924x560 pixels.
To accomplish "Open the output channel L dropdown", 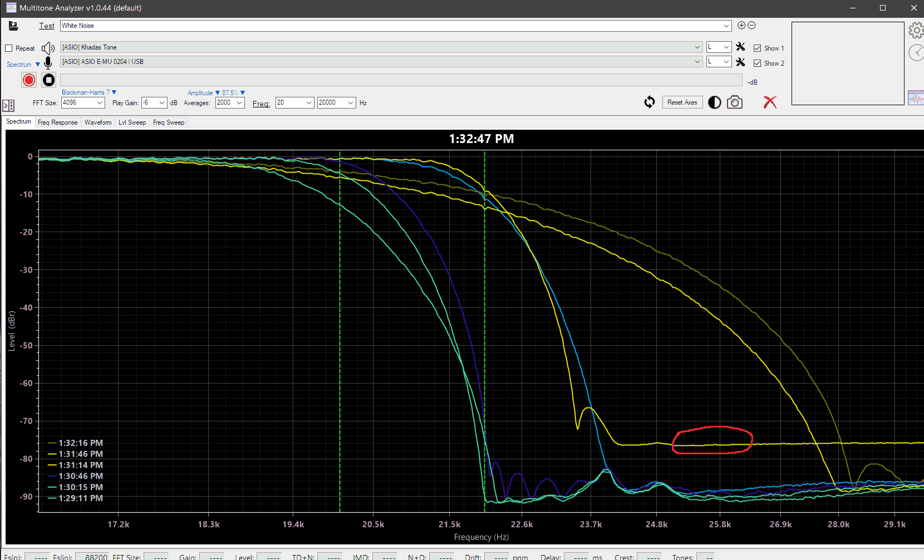I will point(726,47).
